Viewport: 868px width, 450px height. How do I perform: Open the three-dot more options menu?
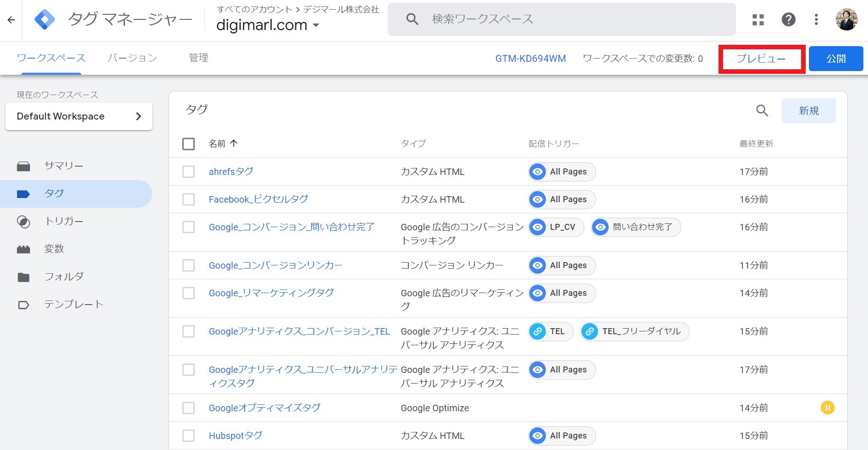(x=816, y=19)
